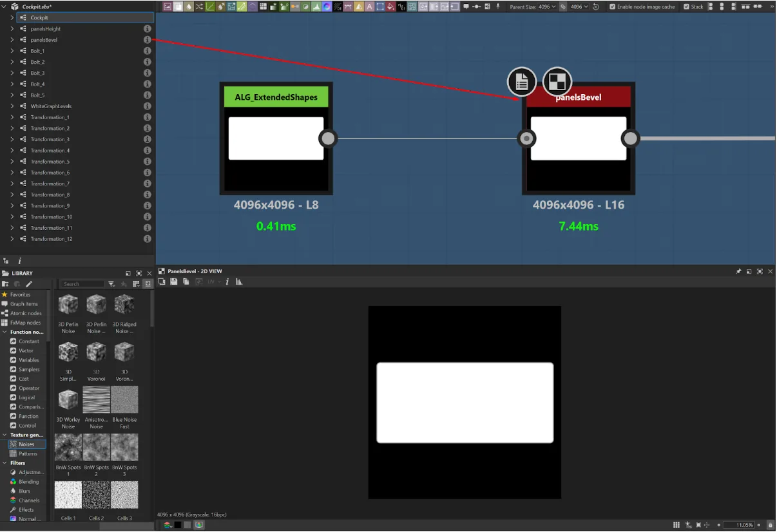Open the Library filter icon next to Search
This screenshot has width=777, height=532.
(x=111, y=284)
